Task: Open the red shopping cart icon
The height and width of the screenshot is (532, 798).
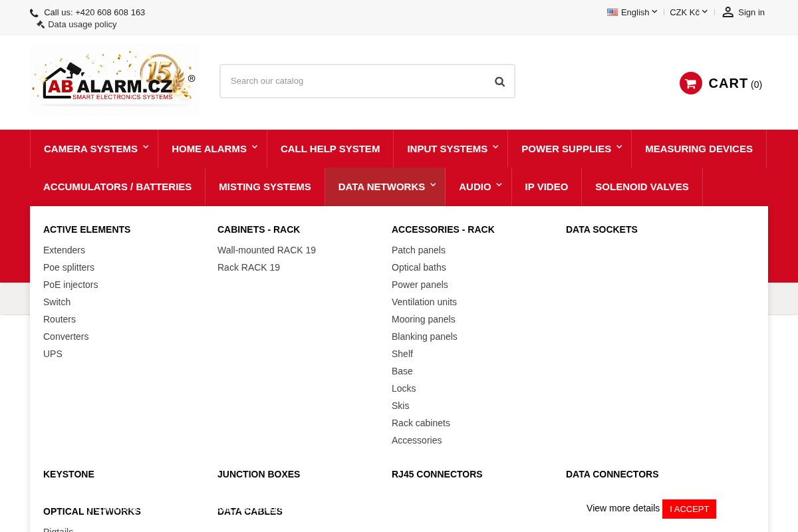Action: tap(691, 83)
